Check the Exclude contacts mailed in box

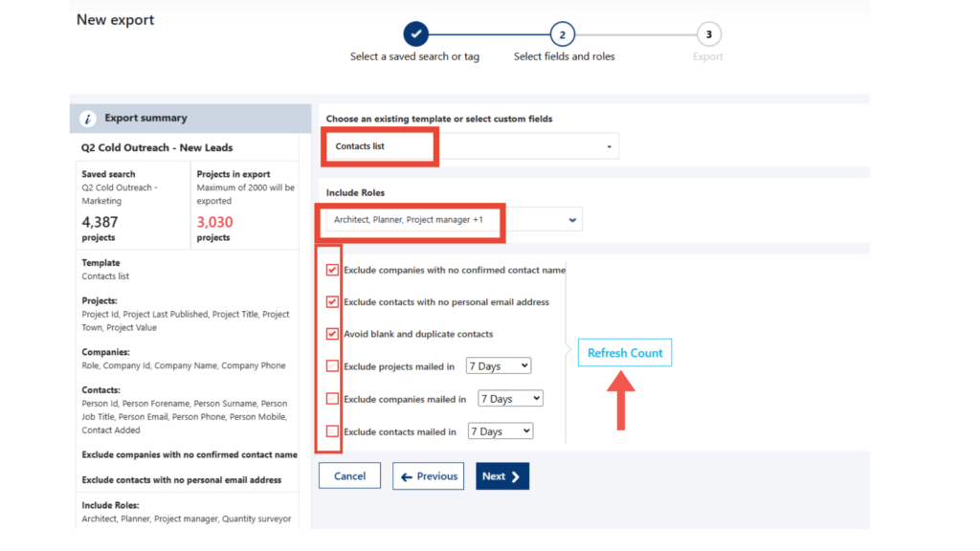pyautogui.click(x=332, y=431)
